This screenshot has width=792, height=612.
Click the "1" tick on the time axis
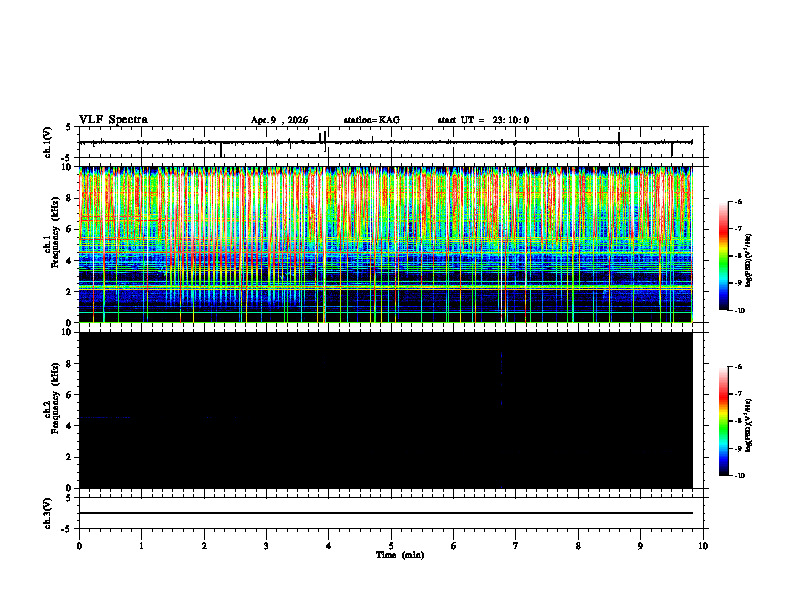141,546
